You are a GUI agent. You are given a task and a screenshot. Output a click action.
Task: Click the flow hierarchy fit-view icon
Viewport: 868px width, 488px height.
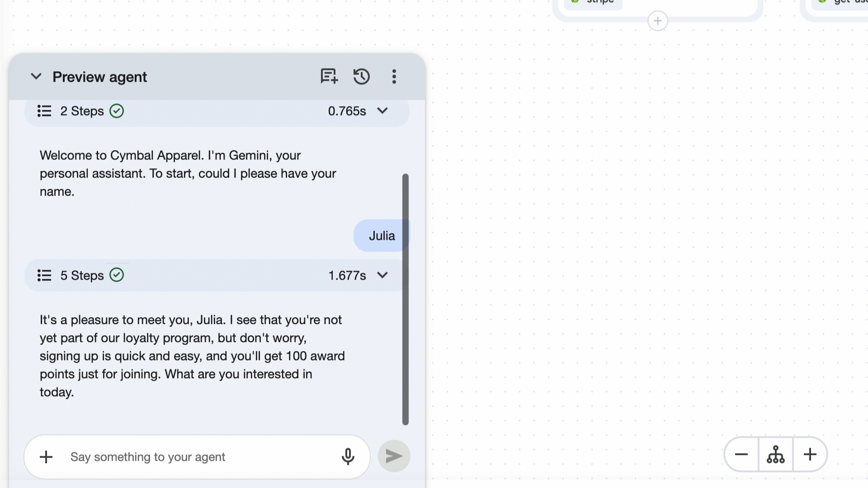point(776,454)
